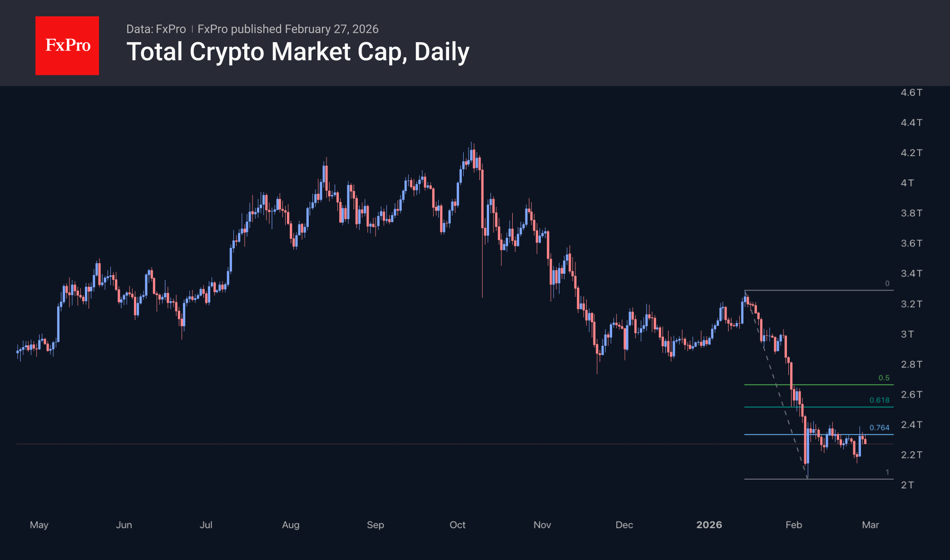Click the 3T price axis label
950x560 pixels.
click(907, 334)
